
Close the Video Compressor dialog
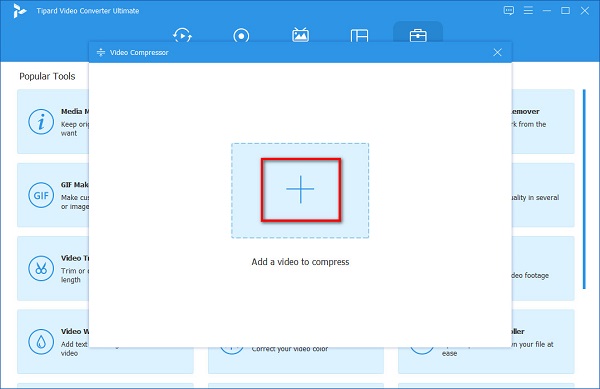click(497, 52)
